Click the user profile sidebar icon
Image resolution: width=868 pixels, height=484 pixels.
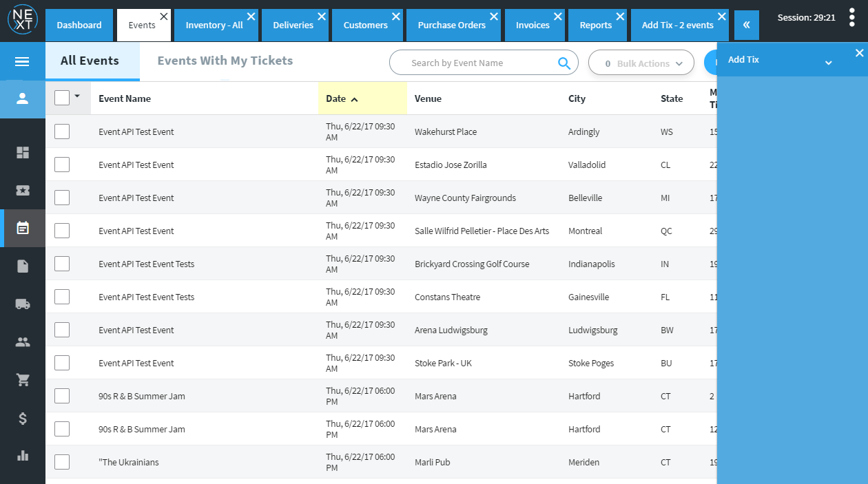coord(22,98)
